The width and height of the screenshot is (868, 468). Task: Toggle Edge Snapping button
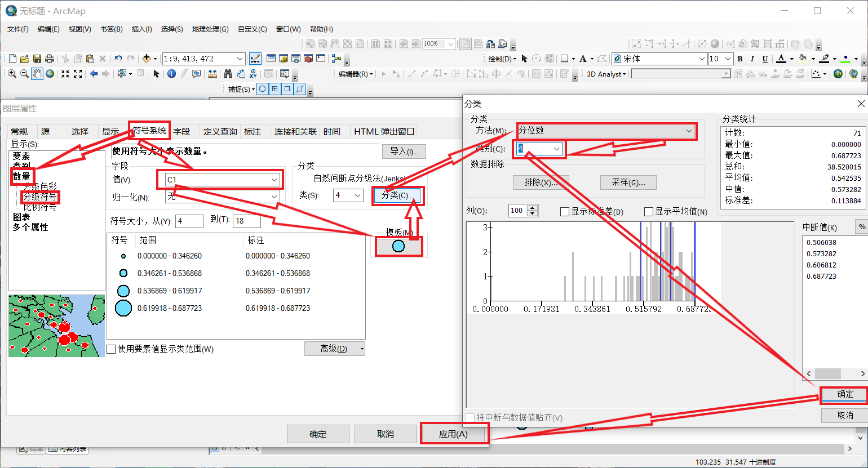(300, 89)
